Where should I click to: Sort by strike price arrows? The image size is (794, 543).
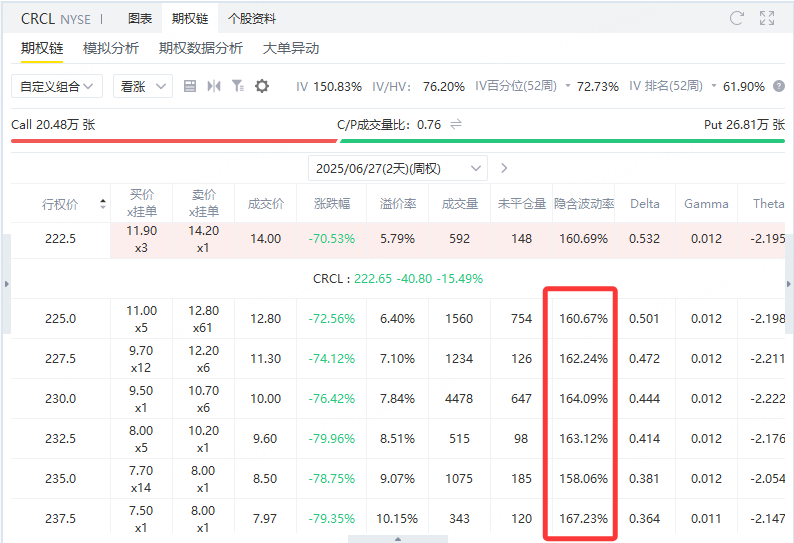(103, 204)
